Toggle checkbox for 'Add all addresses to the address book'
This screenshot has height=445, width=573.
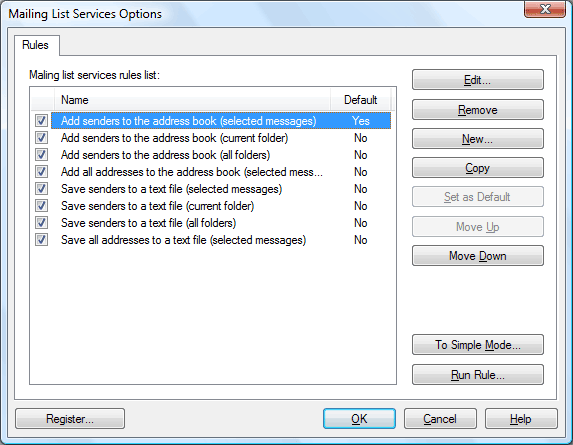41,172
